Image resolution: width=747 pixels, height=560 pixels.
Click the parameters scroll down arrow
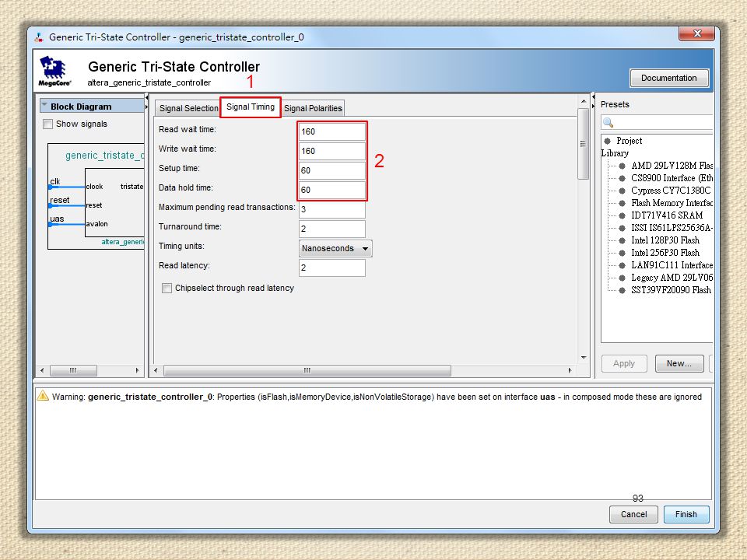tap(583, 358)
